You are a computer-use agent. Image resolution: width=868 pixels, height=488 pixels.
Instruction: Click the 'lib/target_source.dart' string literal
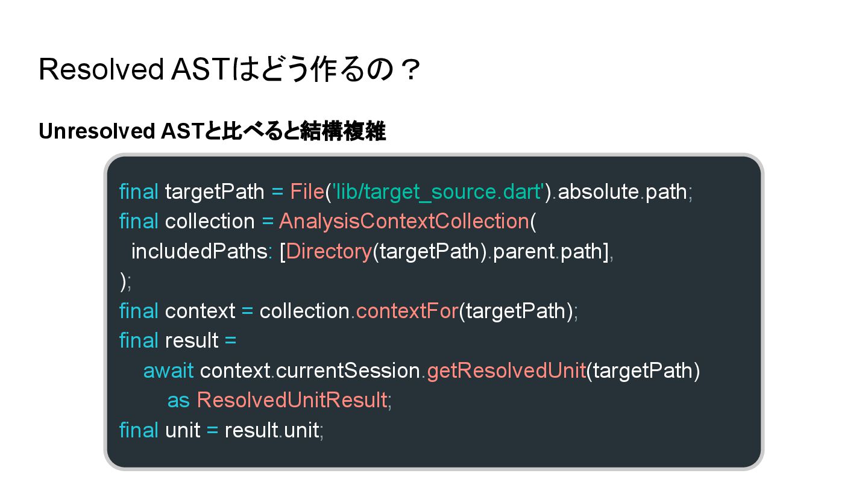coord(438,192)
